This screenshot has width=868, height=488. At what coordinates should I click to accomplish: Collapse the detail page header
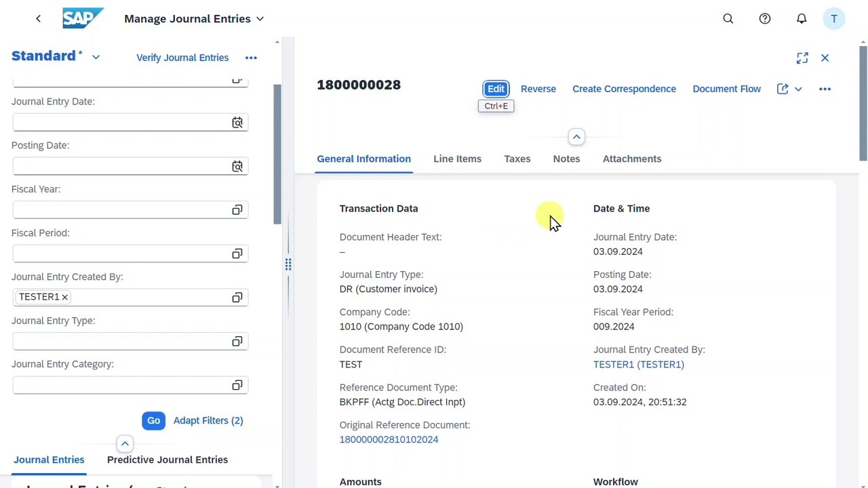576,137
